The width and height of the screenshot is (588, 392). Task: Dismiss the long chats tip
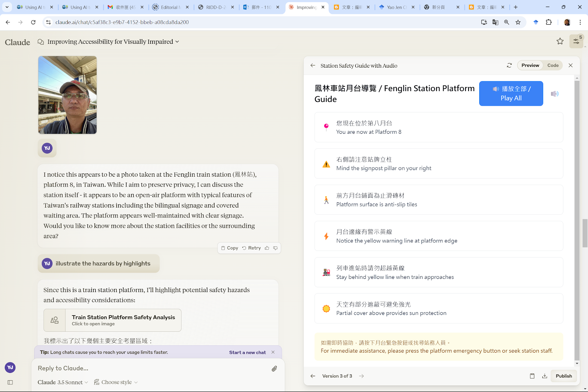(273, 352)
